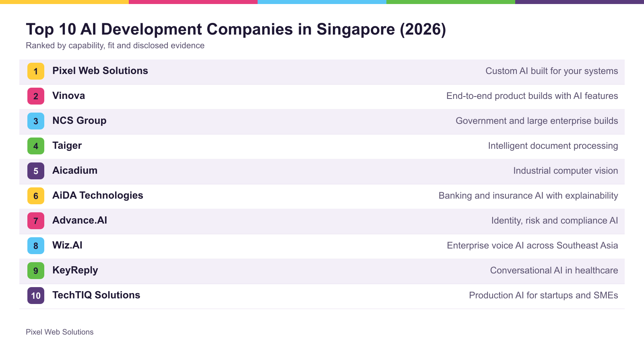This screenshot has height=345, width=644.
Task: Click "Government and large enterprise builds"
Action: pyautogui.click(x=537, y=121)
